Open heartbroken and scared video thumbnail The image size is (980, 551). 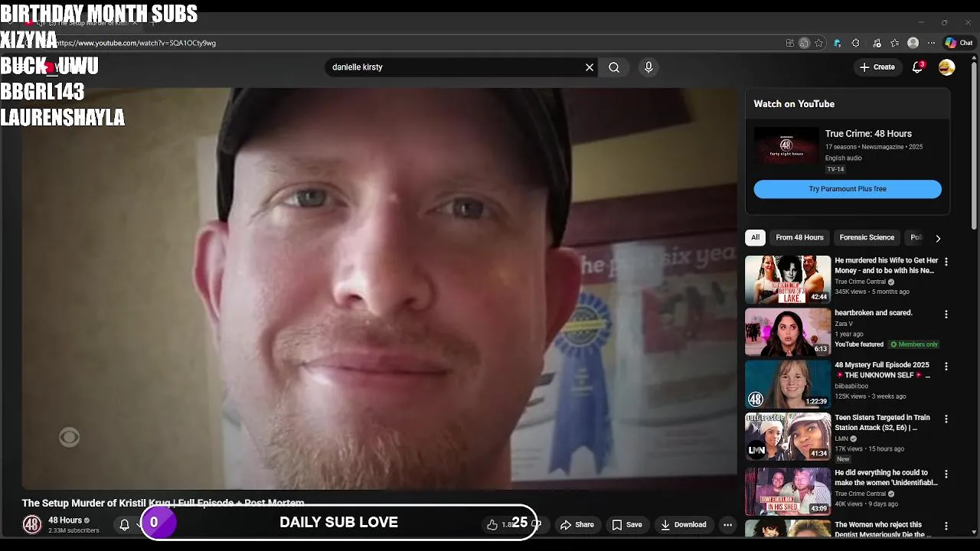pos(788,332)
